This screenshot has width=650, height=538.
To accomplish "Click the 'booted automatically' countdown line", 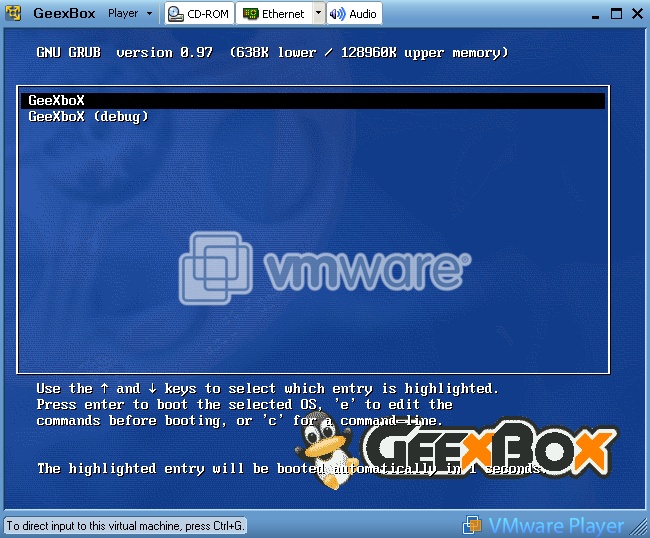I will pyautogui.click(x=290, y=469).
